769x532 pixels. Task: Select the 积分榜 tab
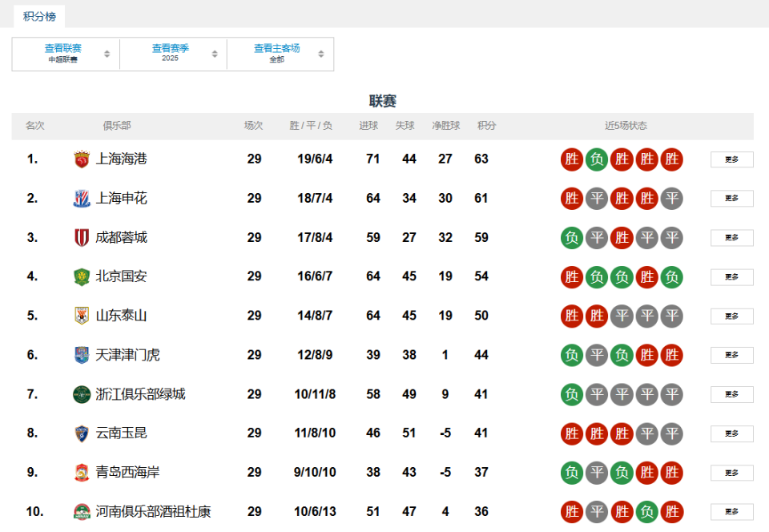[39, 16]
